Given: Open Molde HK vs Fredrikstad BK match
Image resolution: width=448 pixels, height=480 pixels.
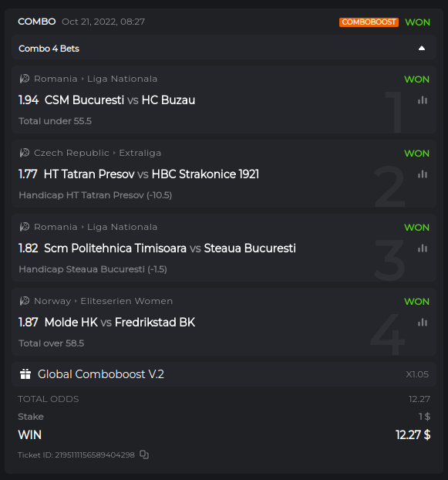Looking at the screenshot, I should click(120, 323).
